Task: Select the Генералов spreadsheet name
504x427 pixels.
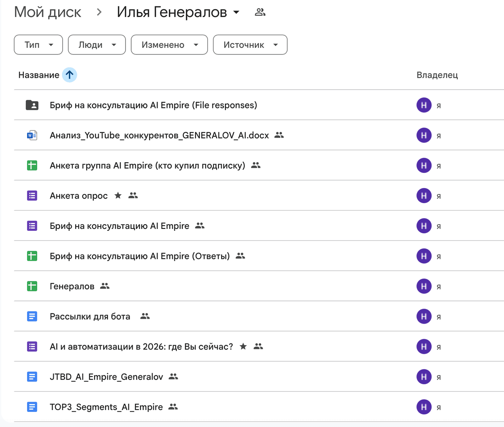Action: pyautogui.click(x=72, y=286)
